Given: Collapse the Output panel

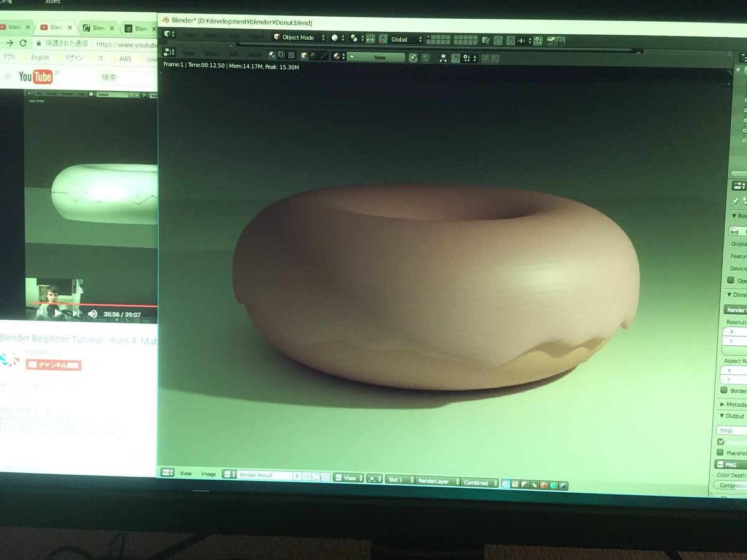Looking at the screenshot, I should pos(732,416).
